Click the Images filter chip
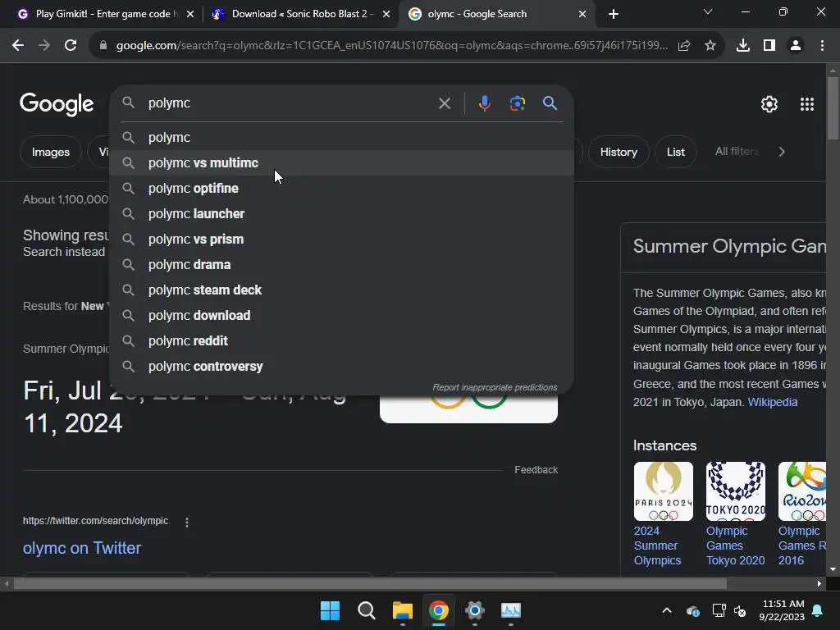The width and height of the screenshot is (840, 630). click(50, 152)
